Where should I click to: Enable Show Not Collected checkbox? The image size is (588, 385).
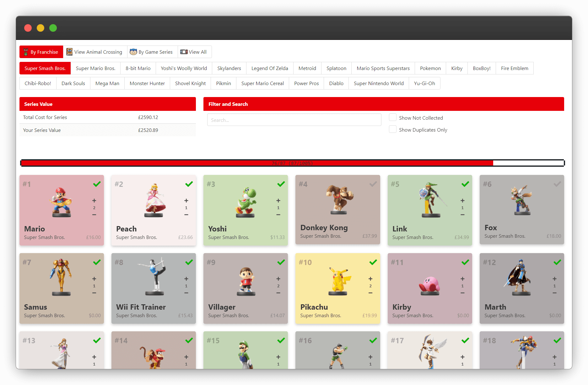click(x=393, y=117)
